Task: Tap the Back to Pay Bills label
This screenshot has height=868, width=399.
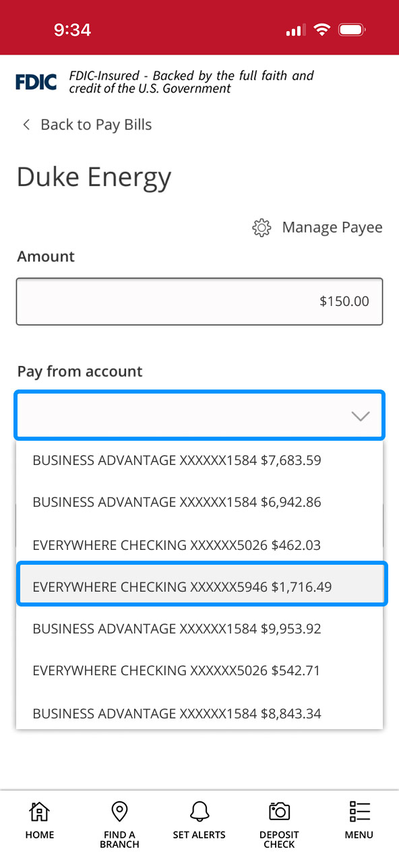Action: click(95, 125)
